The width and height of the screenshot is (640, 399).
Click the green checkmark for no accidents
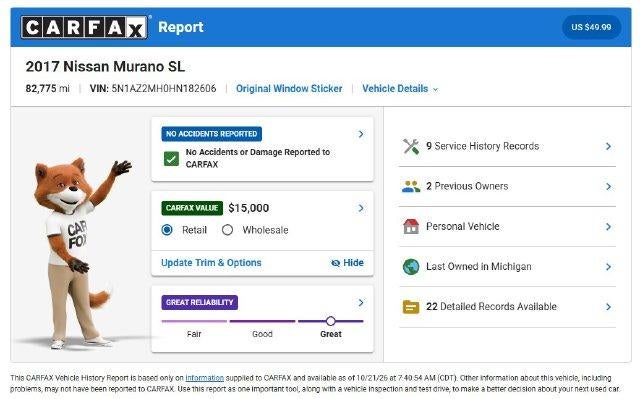pyautogui.click(x=171, y=159)
